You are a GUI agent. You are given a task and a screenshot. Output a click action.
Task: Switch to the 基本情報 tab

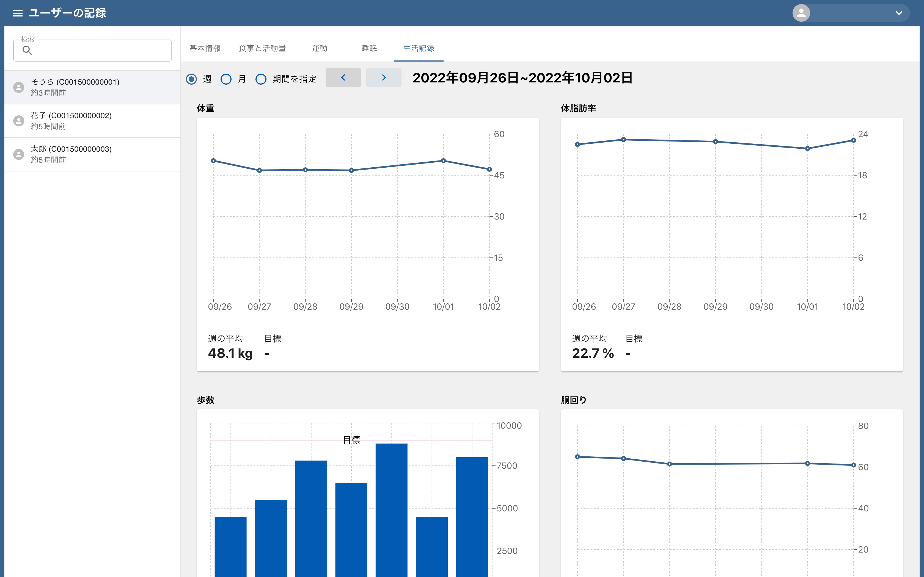point(205,48)
